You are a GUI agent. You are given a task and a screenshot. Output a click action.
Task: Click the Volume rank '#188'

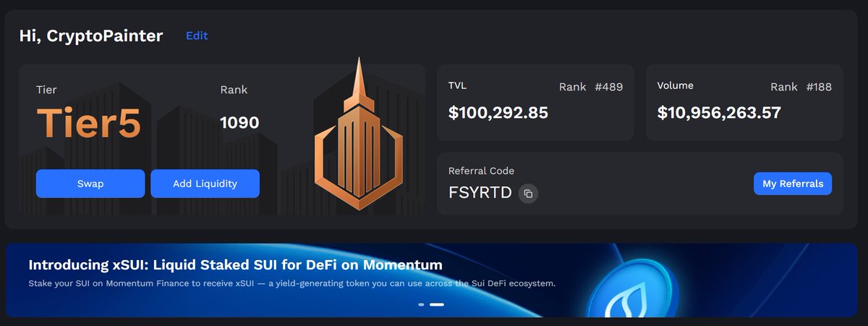pyautogui.click(x=817, y=87)
